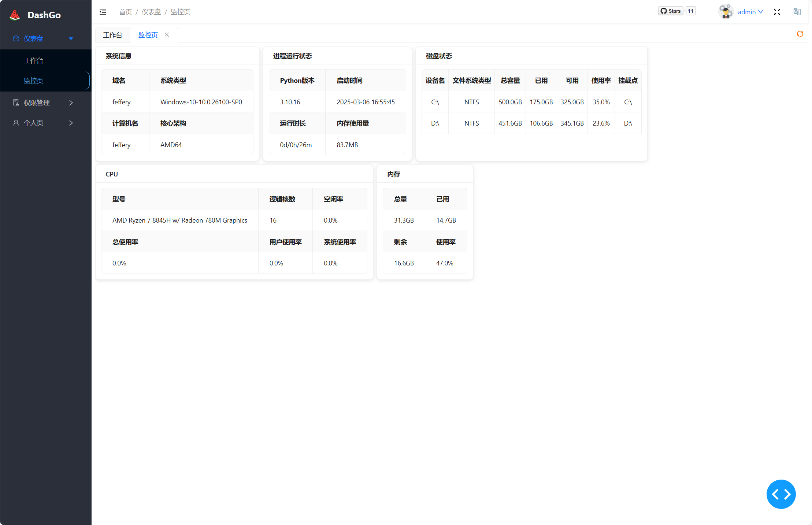Collapse the sidebar using the menu fold icon
Image resolution: width=812 pixels, height=525 pixels.
pos(103,11)
